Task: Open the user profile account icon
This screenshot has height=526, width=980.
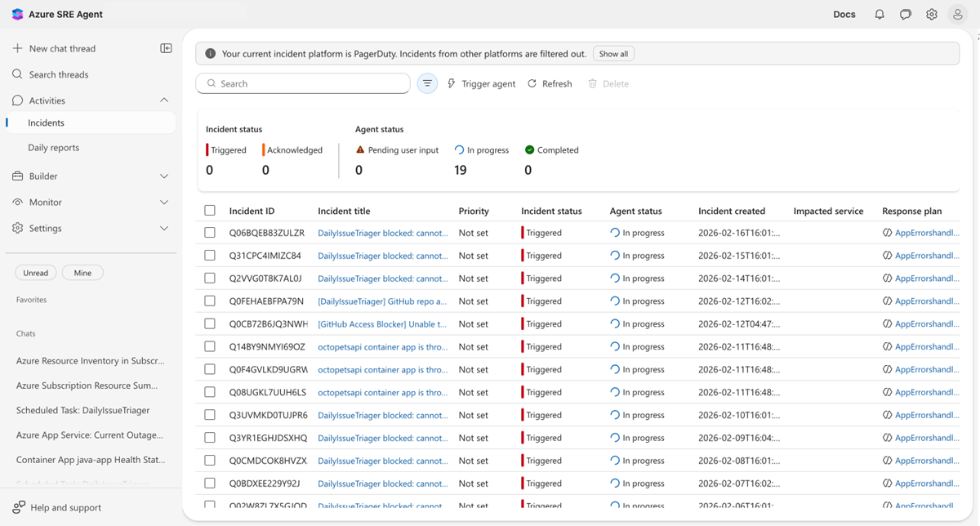Action: pos(957,14)
